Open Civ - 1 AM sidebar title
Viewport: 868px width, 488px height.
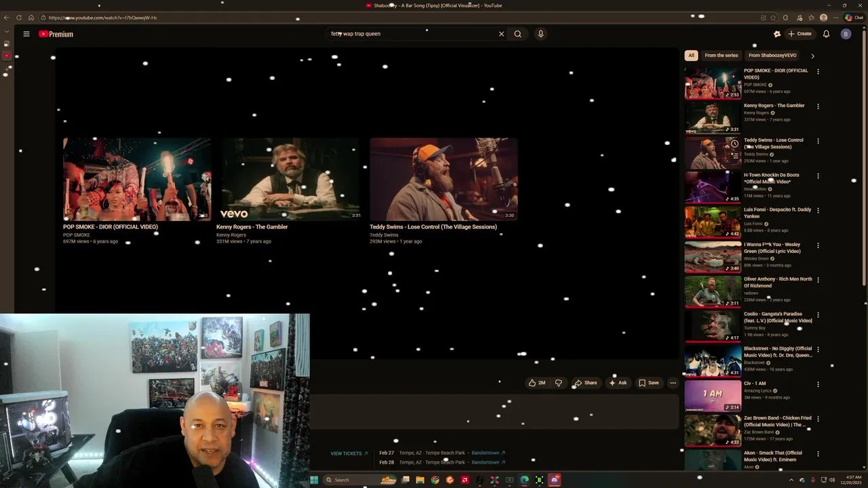755,384
